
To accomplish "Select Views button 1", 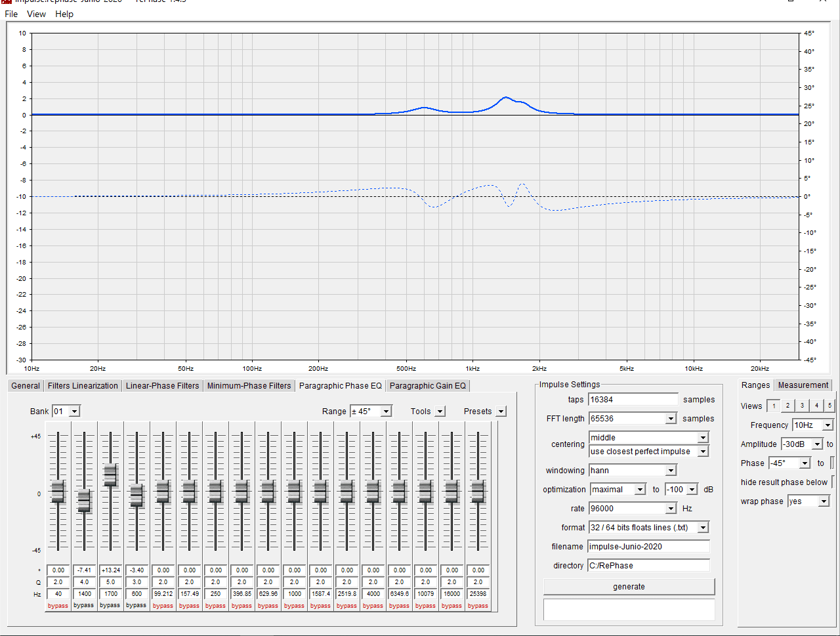I will [774, 406].
